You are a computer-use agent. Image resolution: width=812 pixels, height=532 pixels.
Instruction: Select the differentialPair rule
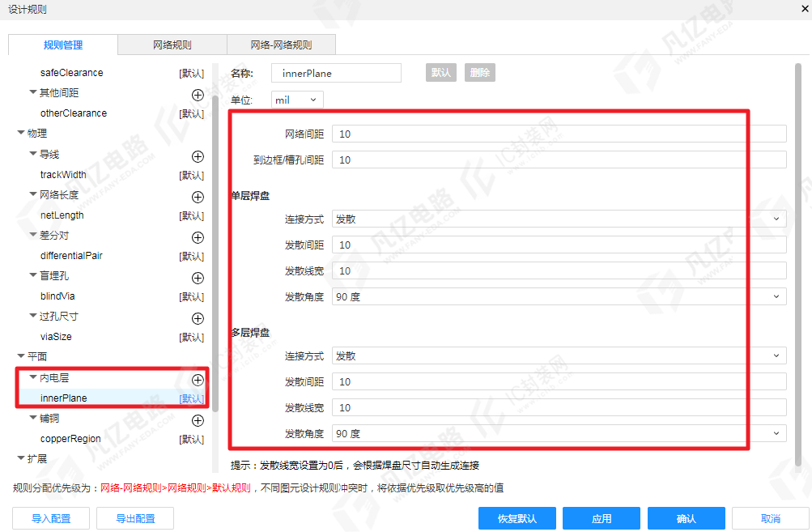click(71, 255)
